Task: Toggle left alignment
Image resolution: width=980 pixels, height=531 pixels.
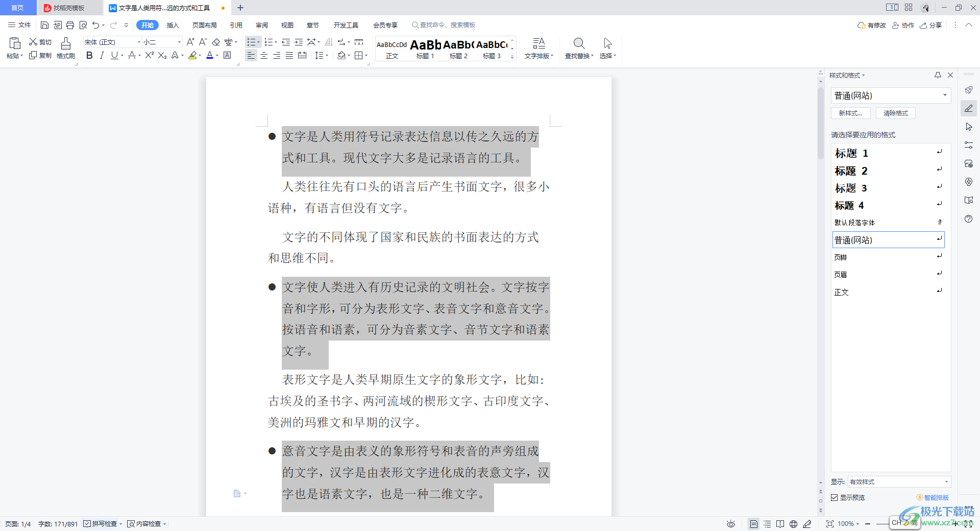Action: (251, 55)
